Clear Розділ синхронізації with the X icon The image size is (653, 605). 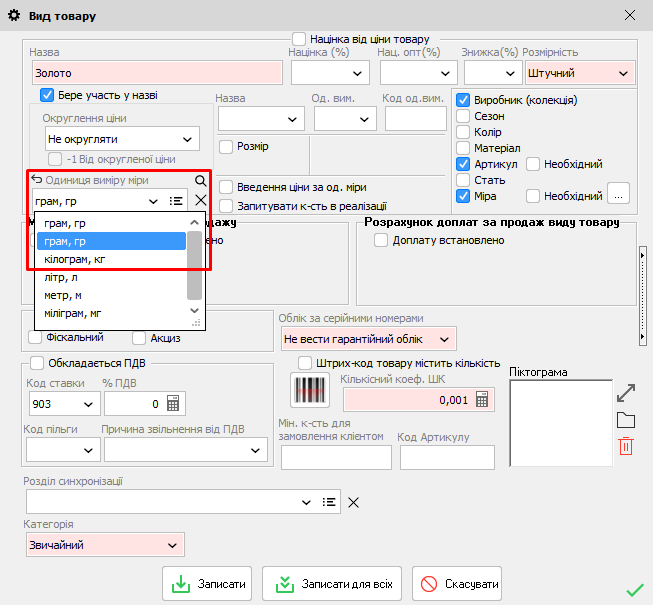click(x=352, y=502)
